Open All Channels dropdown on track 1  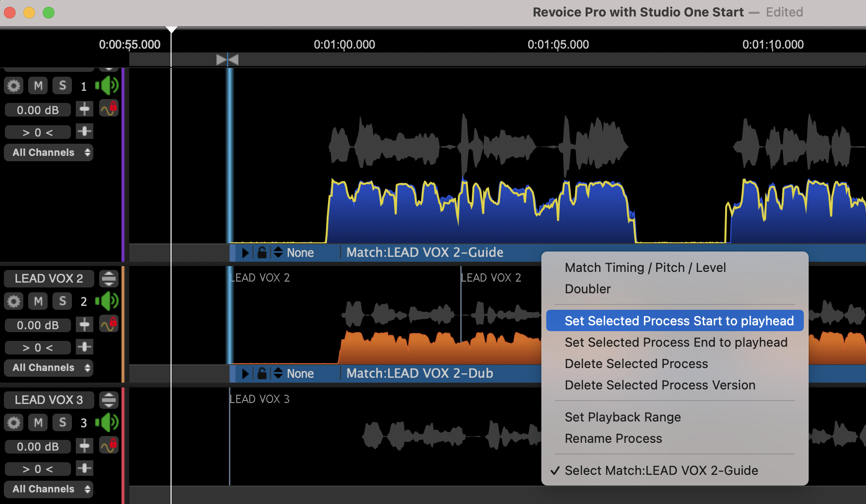[x=49, y=152]
